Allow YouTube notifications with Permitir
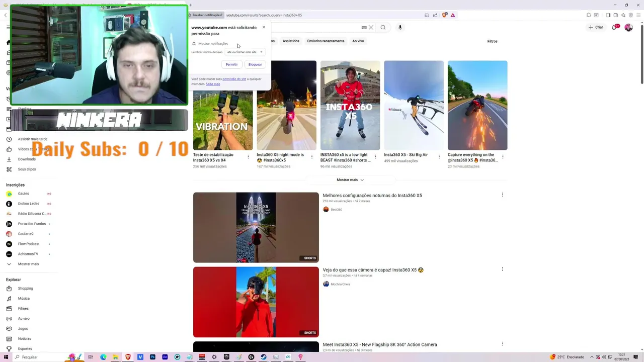This screenshot has width=644, height=362. (231, 64)
